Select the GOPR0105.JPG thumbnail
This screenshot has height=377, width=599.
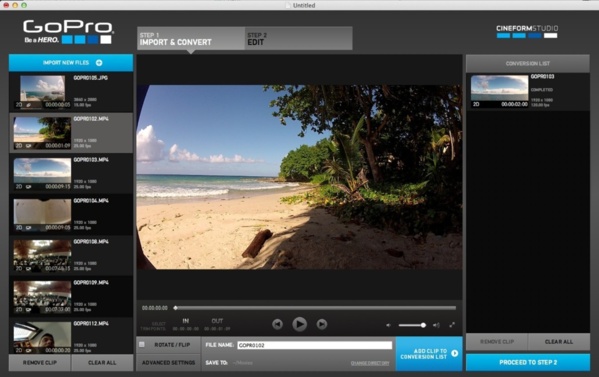pyautogui.click(x=42, y=91)
